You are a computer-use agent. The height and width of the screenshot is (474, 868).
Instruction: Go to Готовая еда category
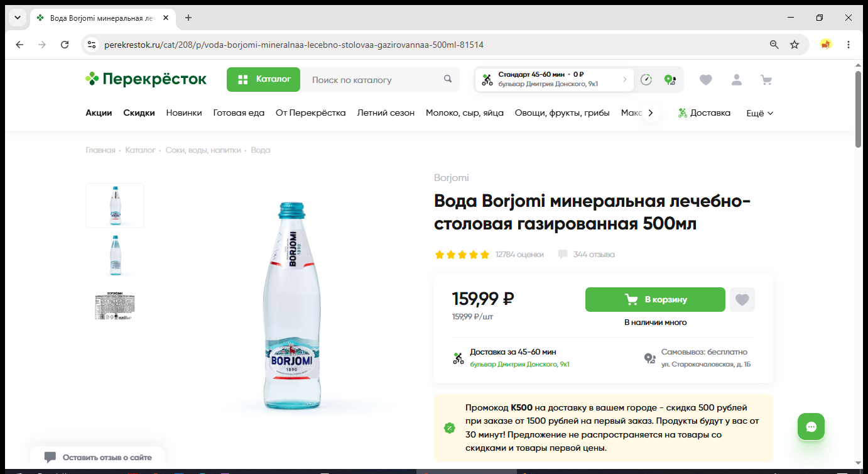[239, 113]
